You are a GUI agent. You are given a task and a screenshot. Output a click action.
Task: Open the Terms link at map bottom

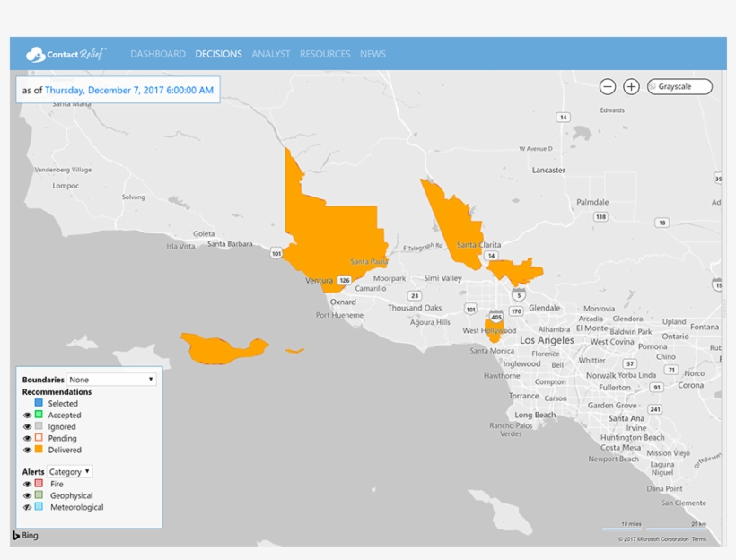(x=698, y=539)
